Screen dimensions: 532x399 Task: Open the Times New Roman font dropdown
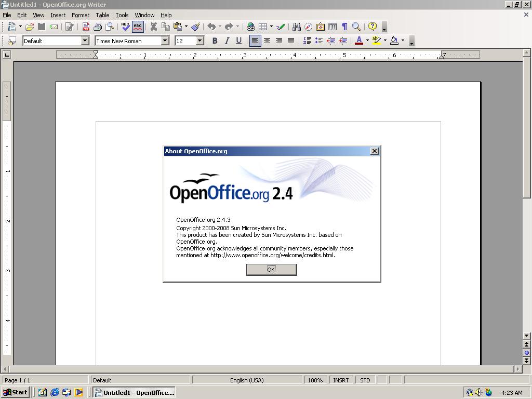[x=165, y=41]
